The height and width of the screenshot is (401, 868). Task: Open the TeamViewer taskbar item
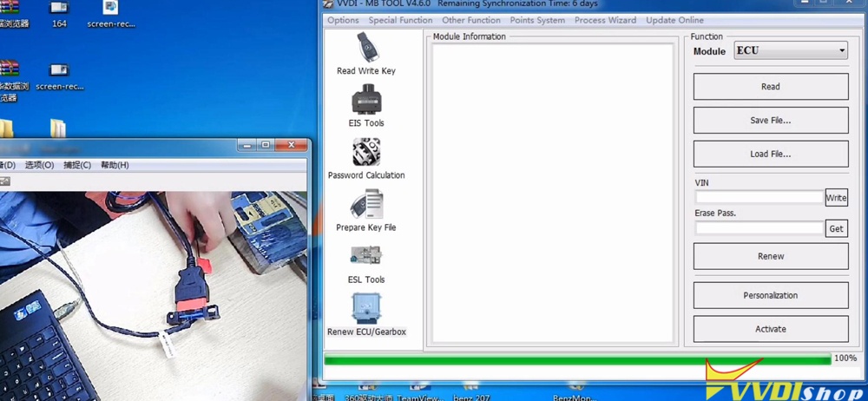click(419, 392)
